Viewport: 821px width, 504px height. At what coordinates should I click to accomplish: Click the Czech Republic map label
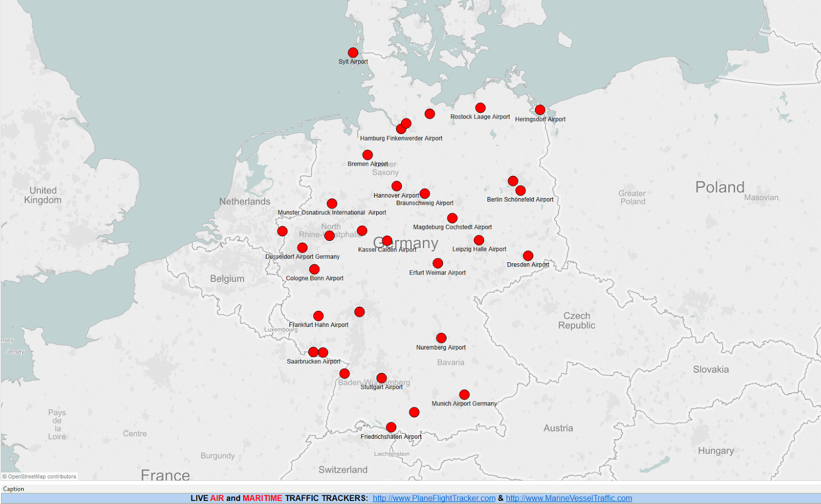pos(577,320)
